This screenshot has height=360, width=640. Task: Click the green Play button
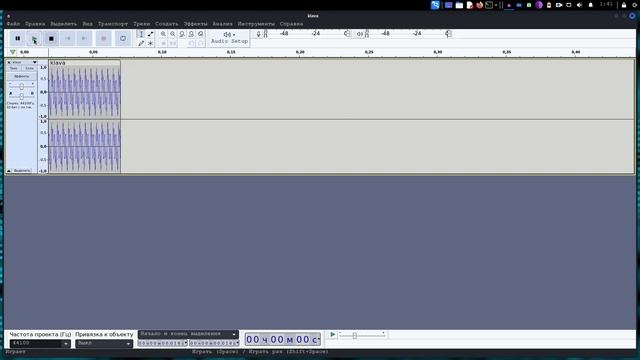(34, 38)
